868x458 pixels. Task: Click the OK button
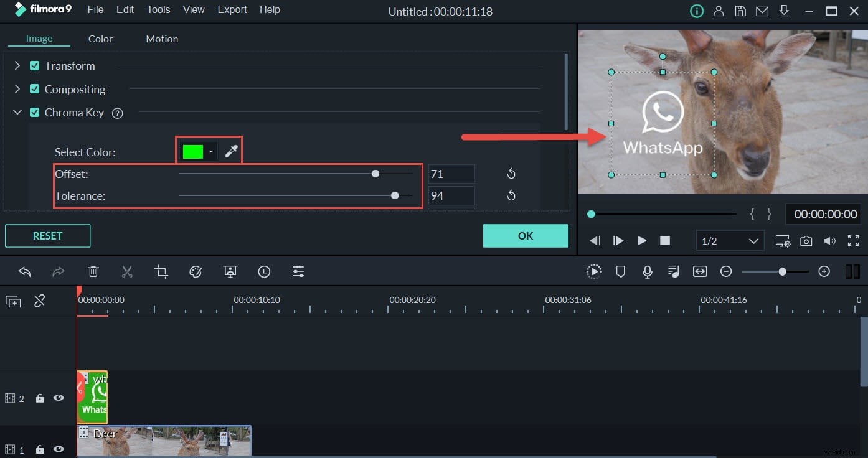[525, 236]
